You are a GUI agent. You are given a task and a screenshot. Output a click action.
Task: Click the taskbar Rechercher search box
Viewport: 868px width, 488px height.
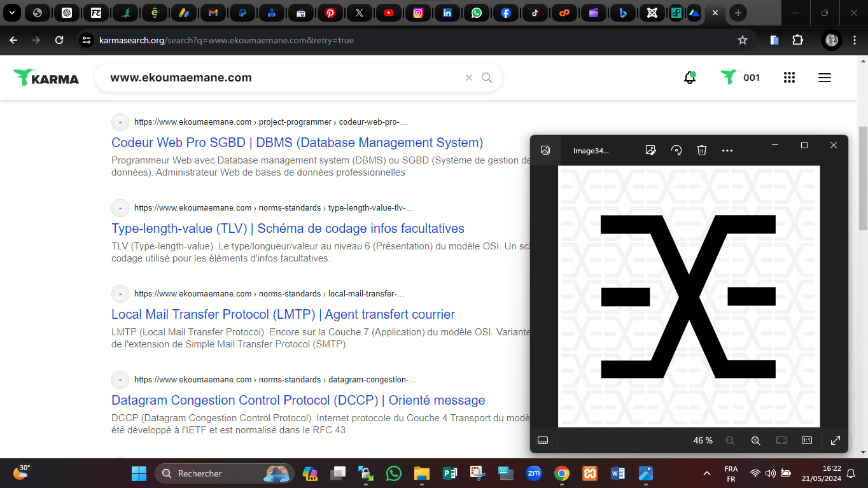tap(225, 473)
